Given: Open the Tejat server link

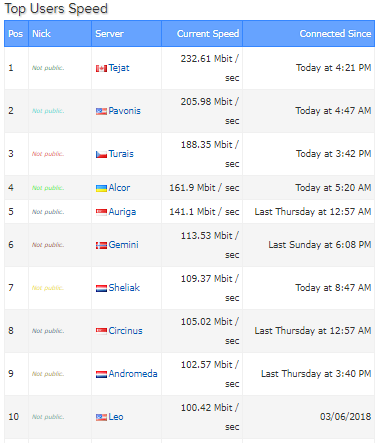Looking at the screenshot, I should coord(119,68).
